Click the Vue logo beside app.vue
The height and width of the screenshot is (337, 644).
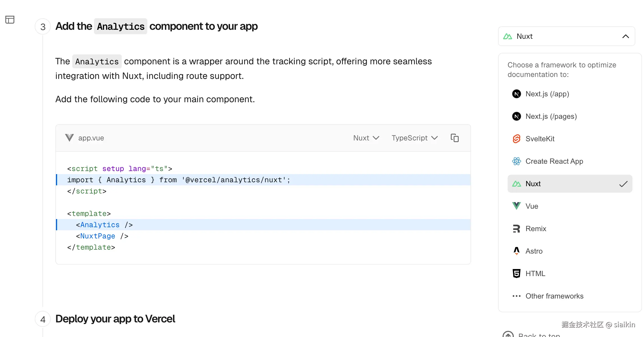(69, 138)
